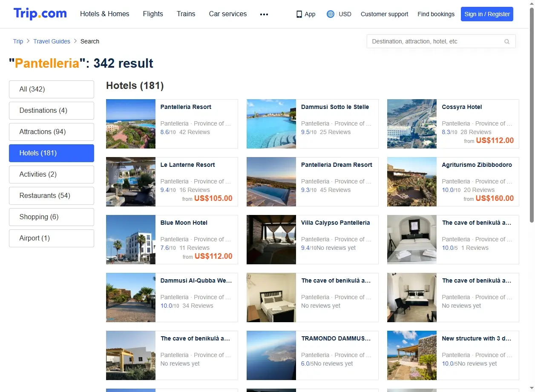Image resolution: width=535 pixels, height=392 pixels.
Task: Click Customer support link
Action: pos(385,14)
